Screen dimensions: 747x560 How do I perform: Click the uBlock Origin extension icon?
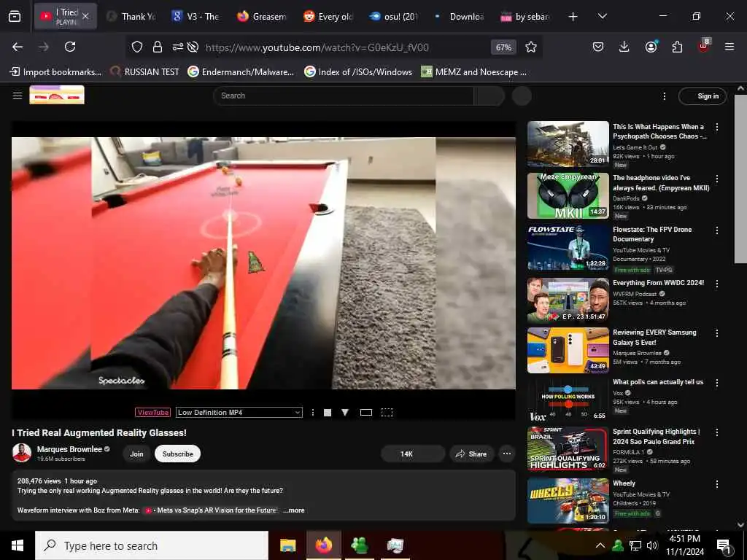(x=704, y=46)
